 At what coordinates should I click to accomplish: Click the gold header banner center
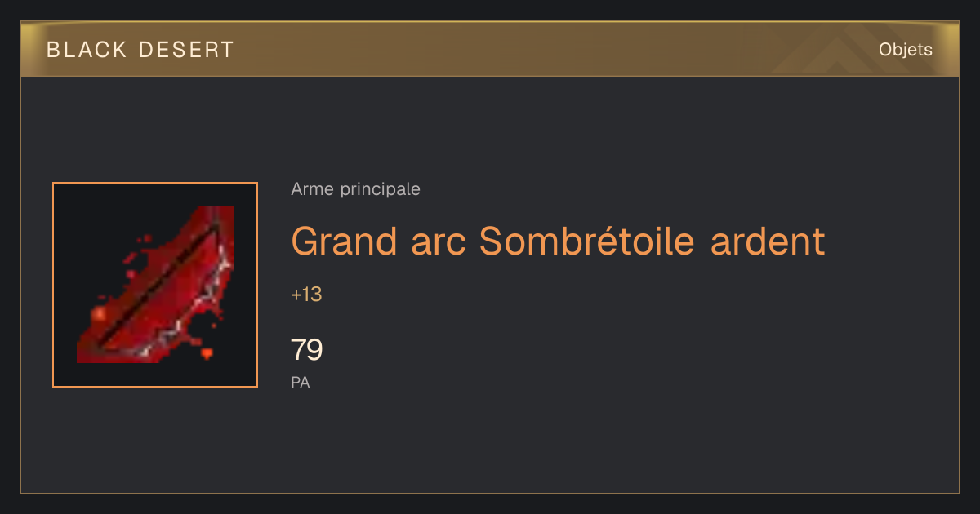pos(490,49)
